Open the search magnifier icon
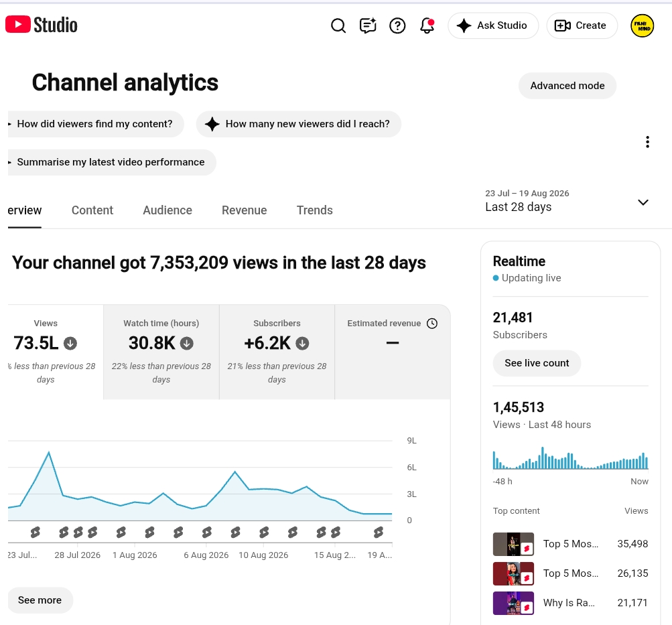Viewport: 672px width, 625px height. (338, 25)
